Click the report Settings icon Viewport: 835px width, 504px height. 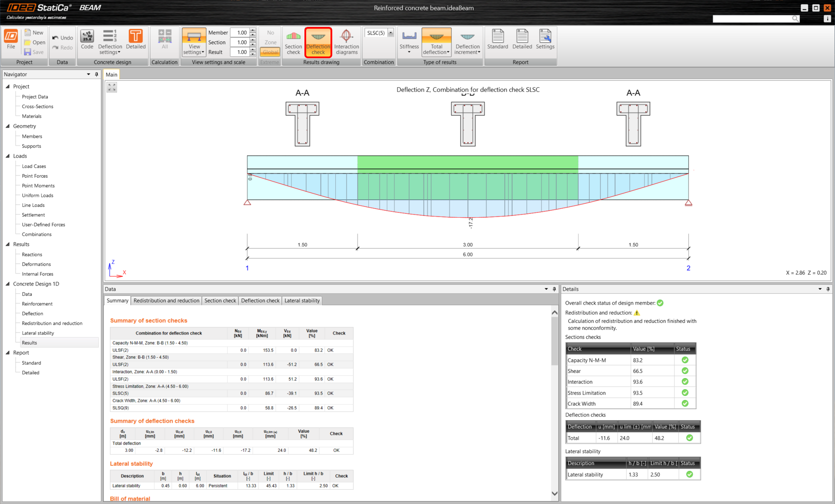point(545,40)
